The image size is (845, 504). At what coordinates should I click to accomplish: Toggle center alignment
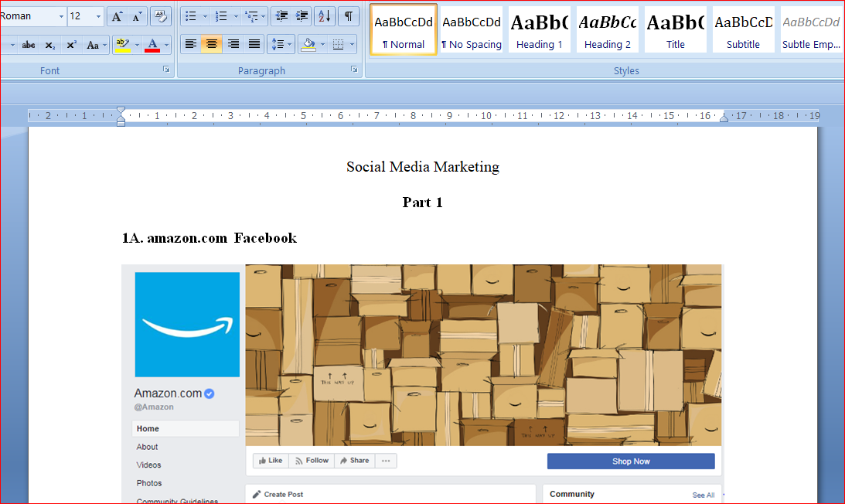212,44
